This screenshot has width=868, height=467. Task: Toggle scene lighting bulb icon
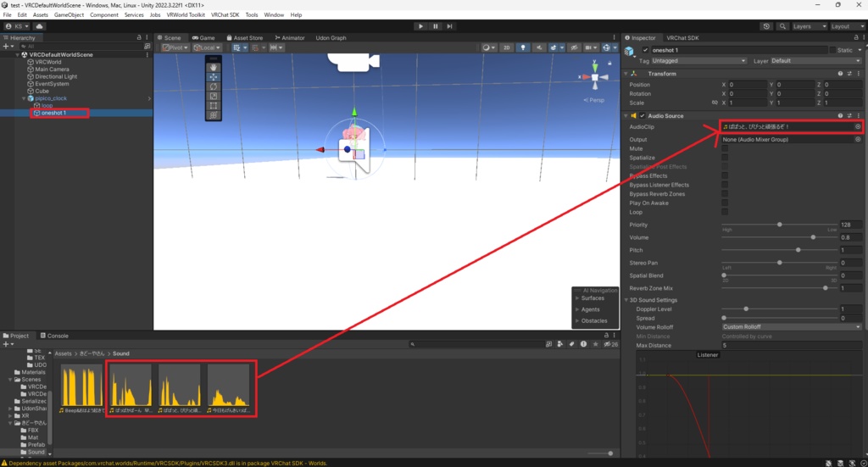[522, 47]
